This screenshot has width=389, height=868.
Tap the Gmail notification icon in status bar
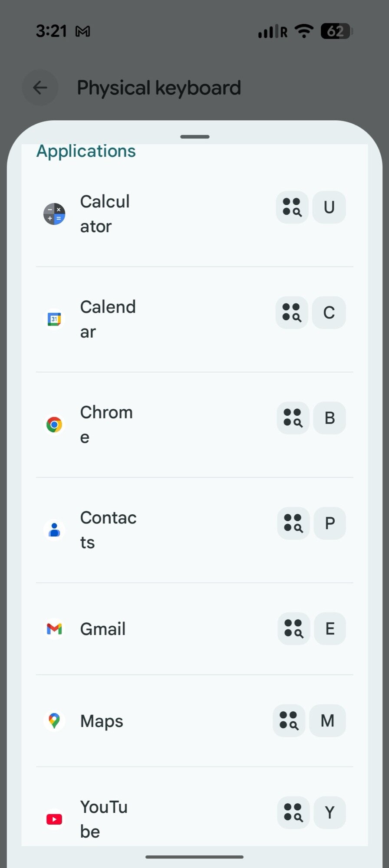tap(82, 31)
